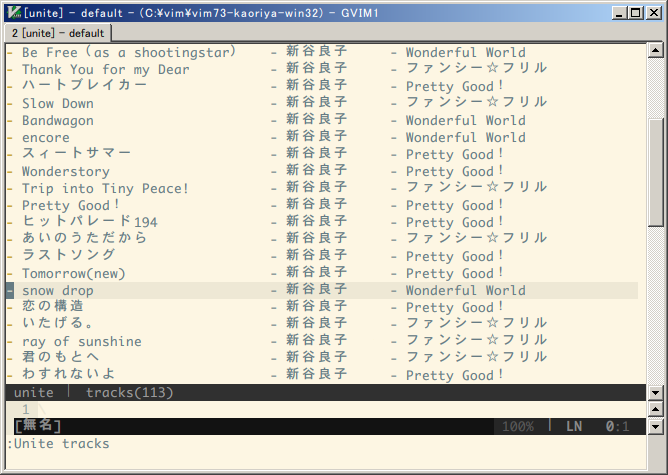Select the "2 [unite] - default" tab
Viewport: 668px width, 475px height.
[x=58, y=33]
